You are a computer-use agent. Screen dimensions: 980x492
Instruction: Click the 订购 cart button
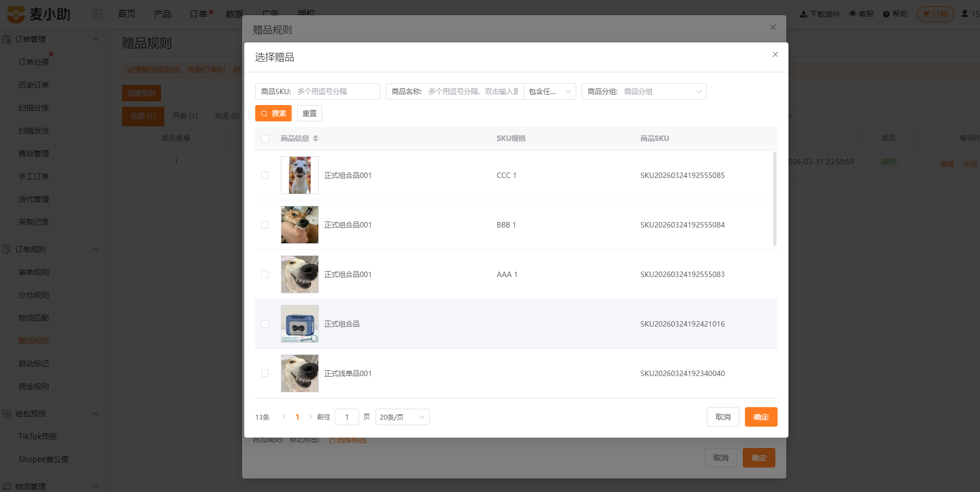coord(935,14)
